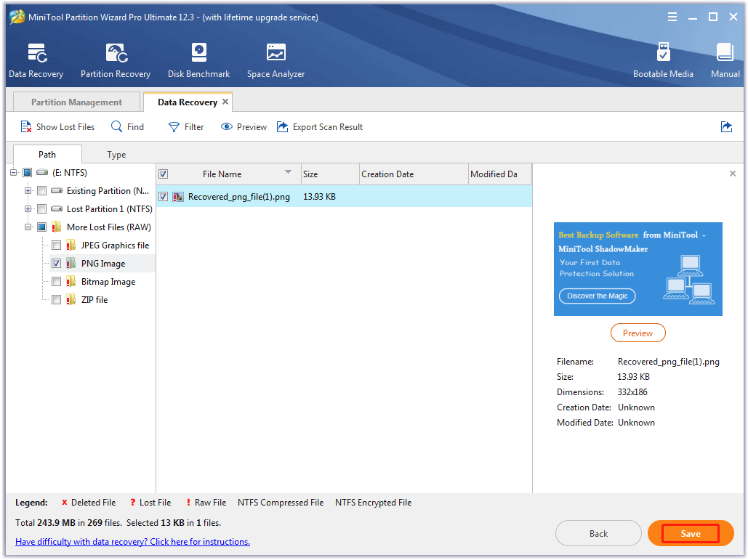Click the JPEG Graphics file folder icon
The height and width of the screenshot is (560, 748).
[x=71, y=245]
